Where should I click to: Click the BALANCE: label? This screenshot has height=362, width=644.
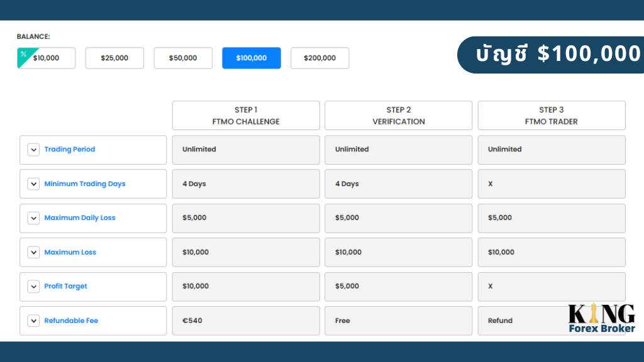click(33, 36)
